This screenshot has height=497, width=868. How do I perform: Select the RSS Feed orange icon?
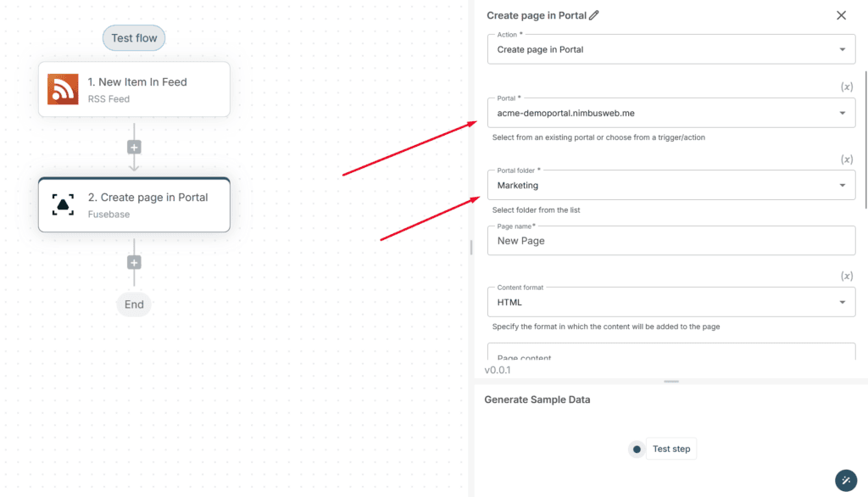click(x=63, y=89)
